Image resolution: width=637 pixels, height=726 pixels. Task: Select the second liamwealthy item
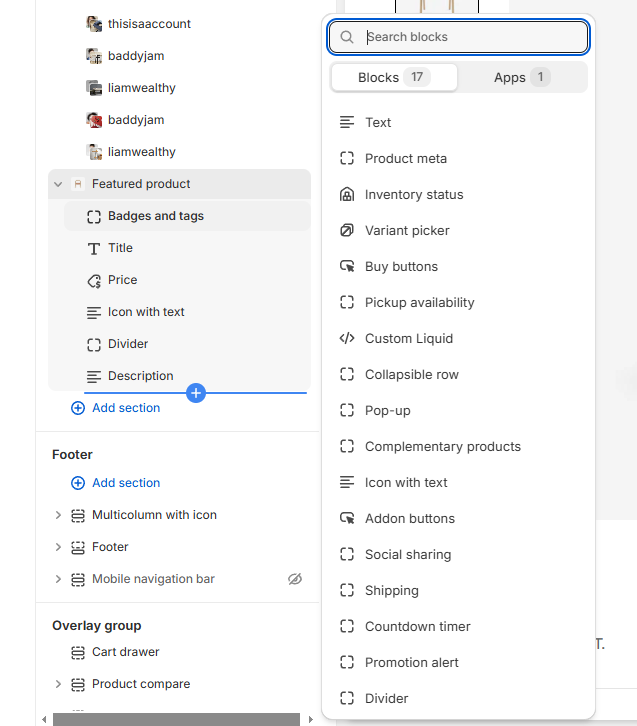pos(187,151)
